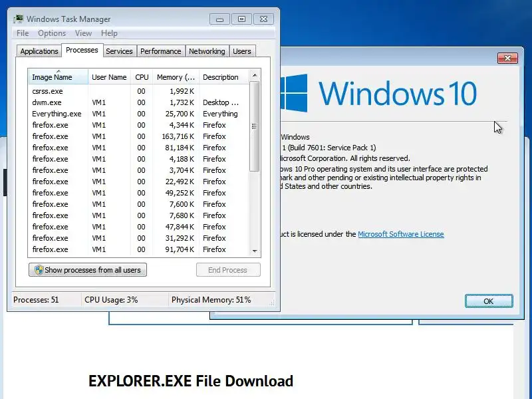532x399 pixels.
Task: Select firefox.exe using 31,292 K memory
Action: [x=139, y=238]
